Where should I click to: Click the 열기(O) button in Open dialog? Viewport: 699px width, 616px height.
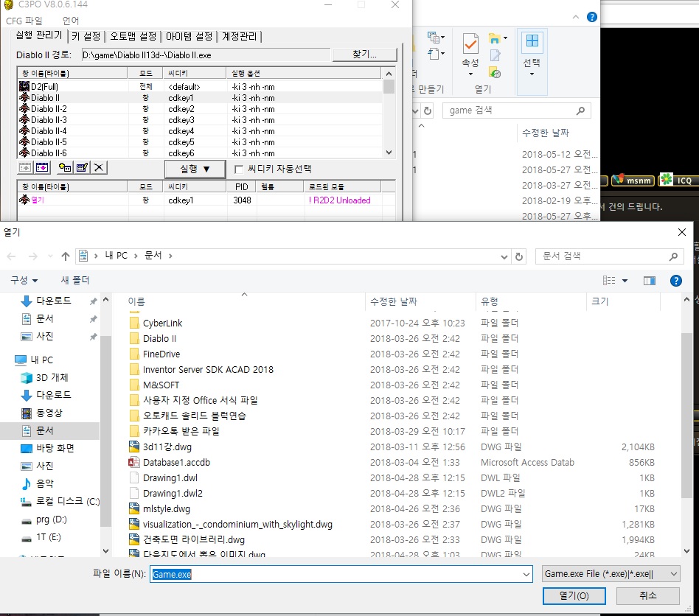(x=574, y=596)
